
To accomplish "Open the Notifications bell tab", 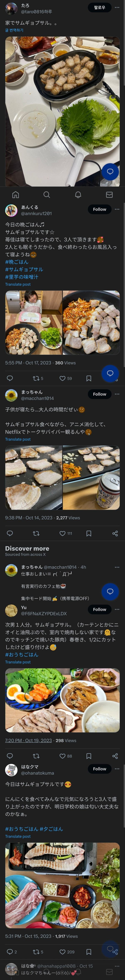I will 78,195.
